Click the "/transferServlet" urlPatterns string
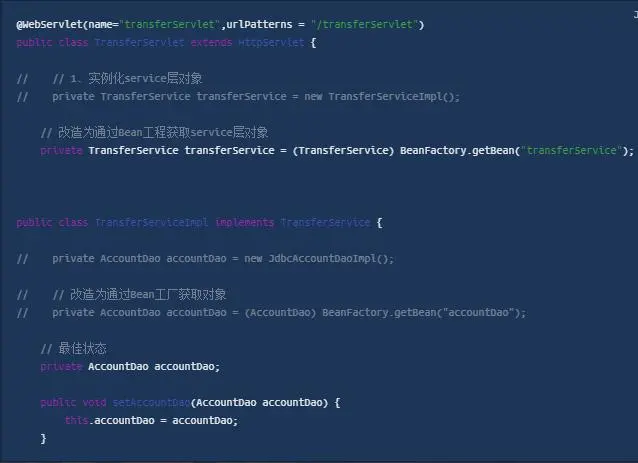638x463 pixels. click(365, 24)
